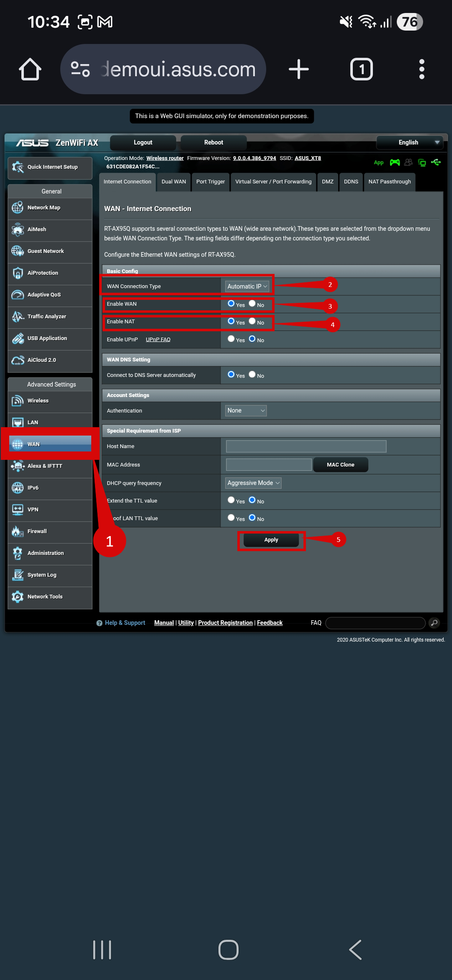This screenshot has height=980, width=452.
Task: Click the Wireless router operation mode link
Action: pos(165,158)
